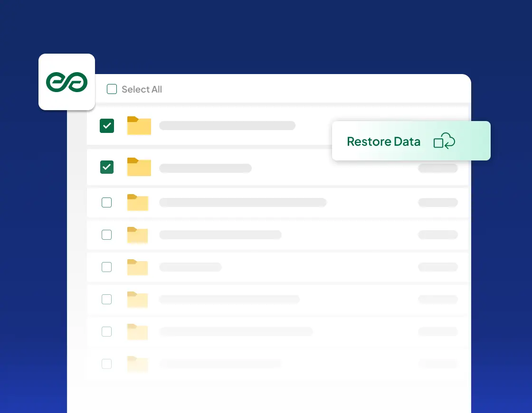Image resolution: width=532 pixels, height=413 pixels.
Task: Tick the Select All checkbox
Action: 112,89
